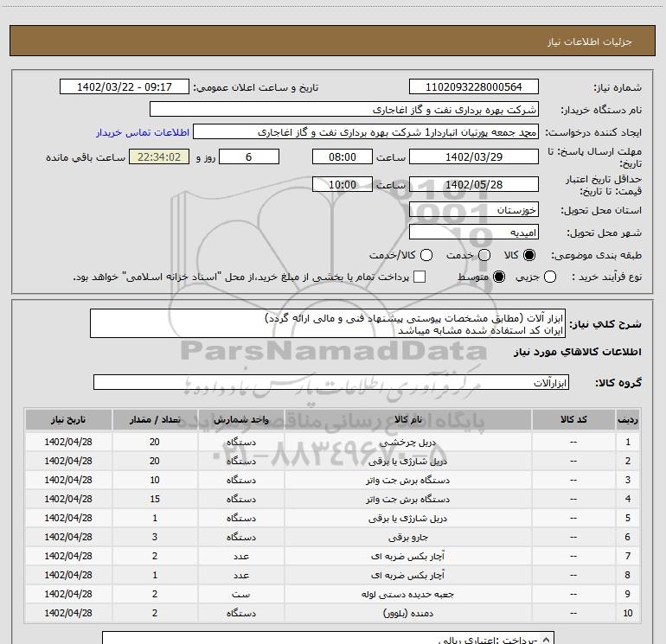The width and height of the screenshot is (666, 644).
Task: Click the شماره نیاز number field
Action: tap(474, 87)
